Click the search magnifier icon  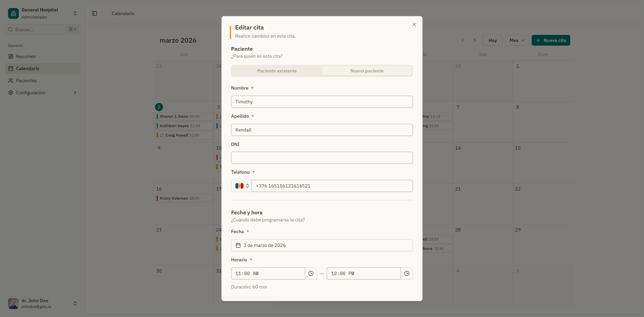pyautogui.click(x=11, y=30)
